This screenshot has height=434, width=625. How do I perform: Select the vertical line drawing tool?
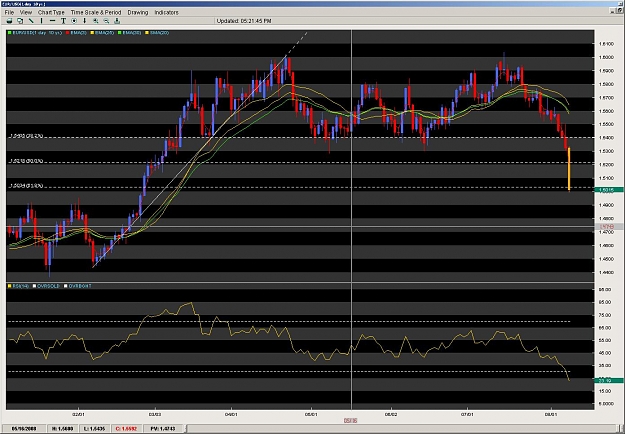coord(41,21)
